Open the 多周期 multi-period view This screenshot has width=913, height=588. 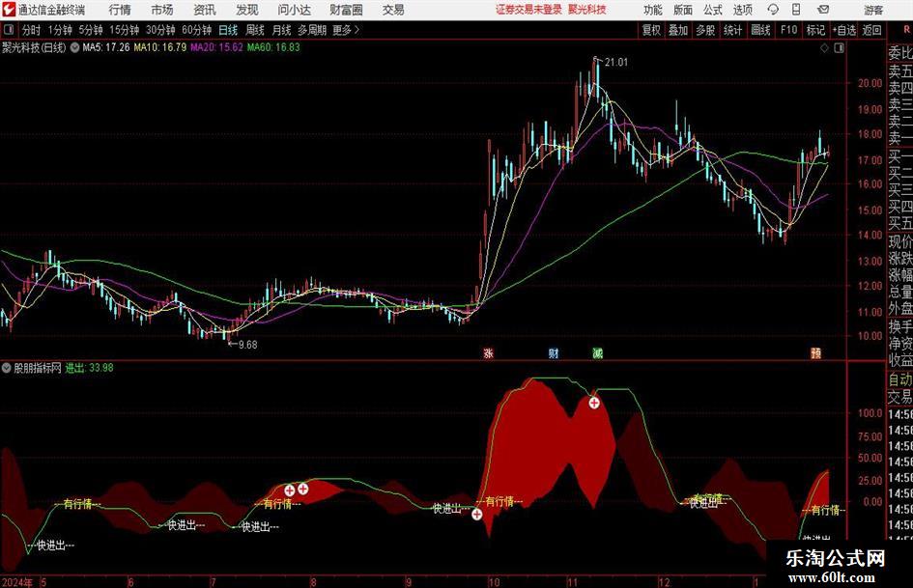click(x=312, y=30)
